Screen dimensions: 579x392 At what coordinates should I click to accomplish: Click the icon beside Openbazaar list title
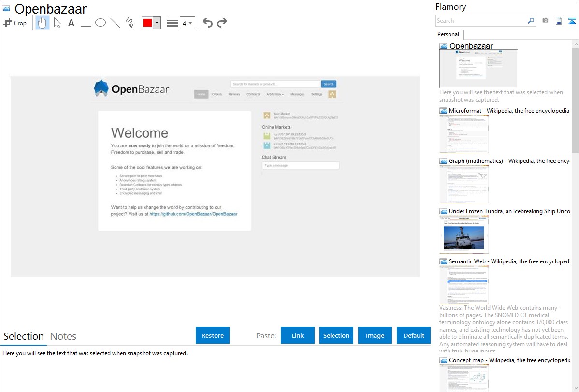click(x=443, y=46)
